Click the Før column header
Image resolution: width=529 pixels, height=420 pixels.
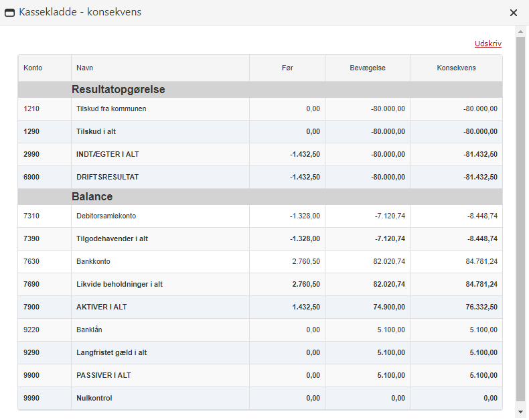(x=287, y=68)
